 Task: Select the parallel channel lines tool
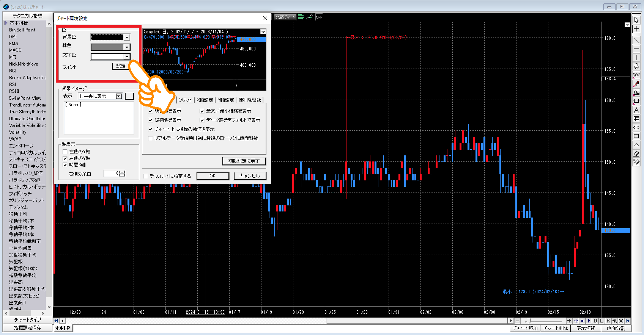coord(636,84)
